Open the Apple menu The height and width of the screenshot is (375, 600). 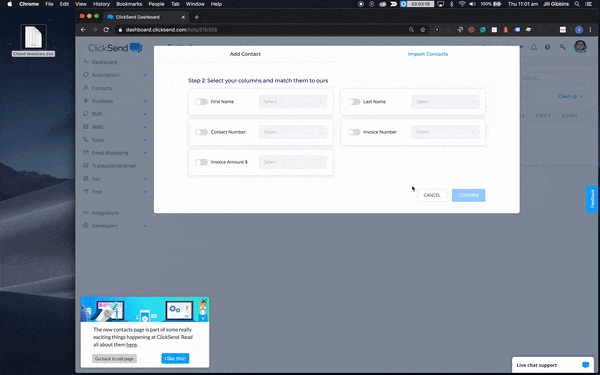pyautogui.click(x=10, y=4)
